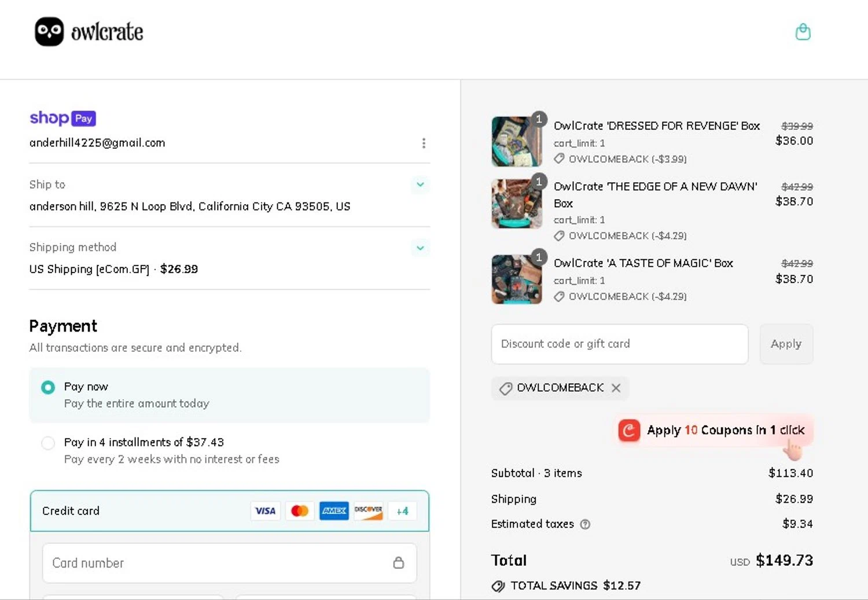Viewport: 868px width, 600px height.
Task: Click the TOTAL SAVINGS tag icon
Action: click(x=498, y=586)
